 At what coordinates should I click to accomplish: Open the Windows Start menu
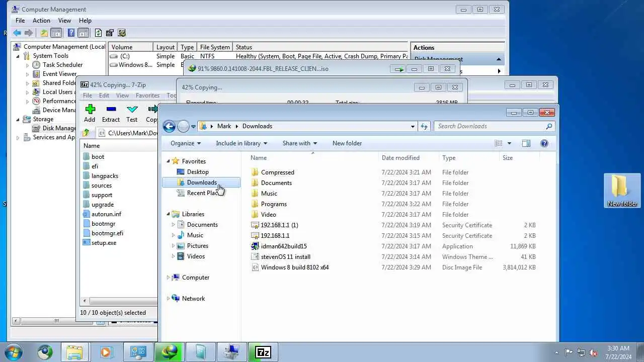pyautogui.click(x=14, y=352)
